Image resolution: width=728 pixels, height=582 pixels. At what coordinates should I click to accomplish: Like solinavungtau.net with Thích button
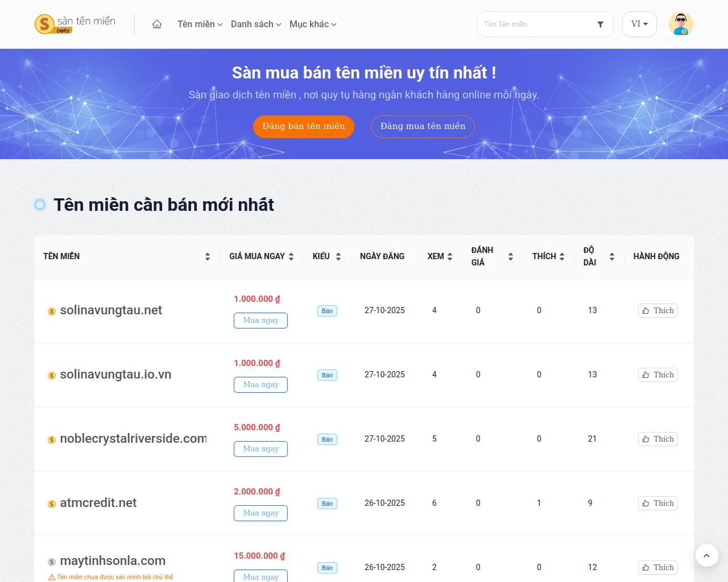pyautogui.click(x=658, y=310)
